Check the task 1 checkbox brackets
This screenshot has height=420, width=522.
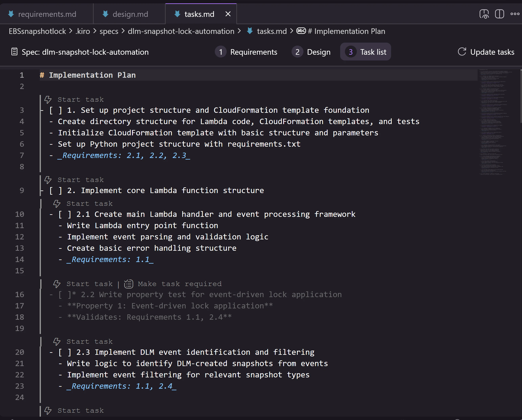click(56, 110)
